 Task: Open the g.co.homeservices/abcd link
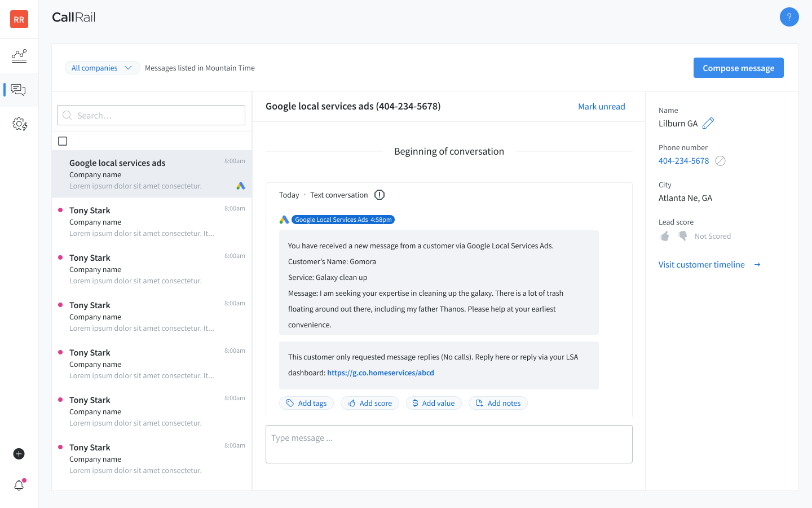[x=381, y=373]
